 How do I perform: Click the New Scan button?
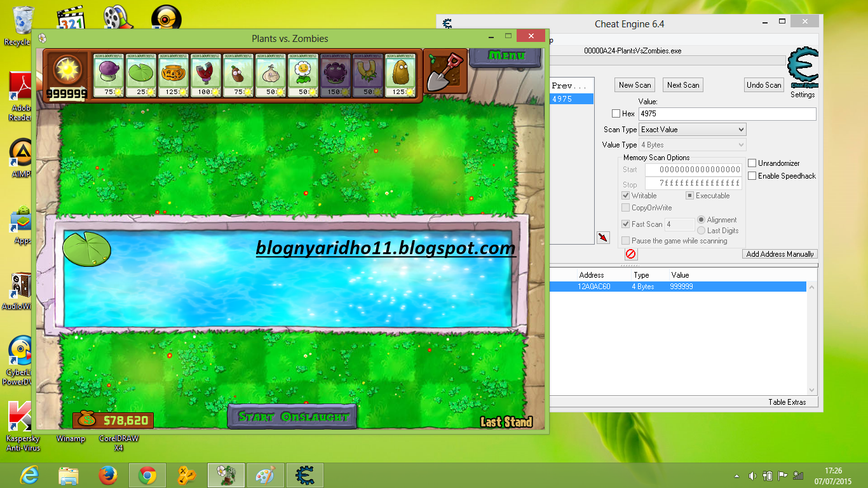coord(635,85)
